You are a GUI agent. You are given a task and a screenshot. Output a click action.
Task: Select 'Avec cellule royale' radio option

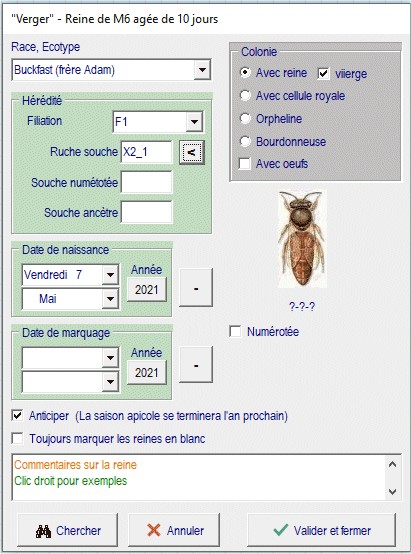pos(245,95)
